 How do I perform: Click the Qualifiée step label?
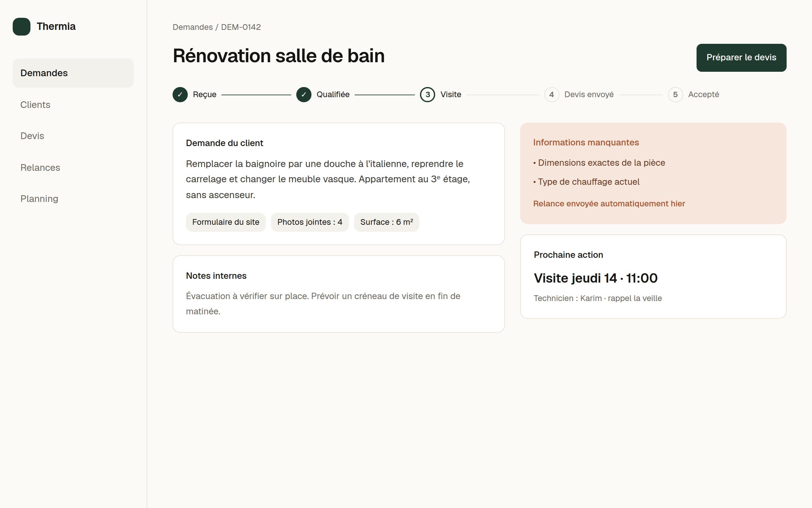(333, 95)
